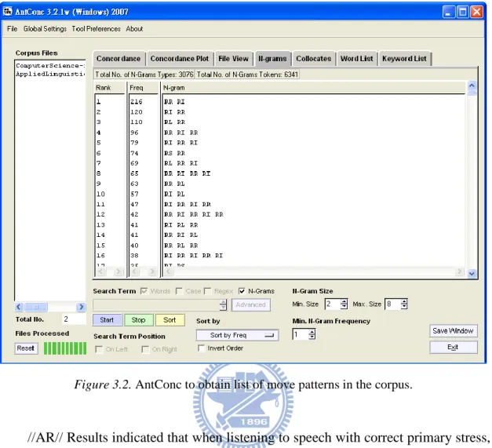
Task: Select the RL RR RI n-gram row
Action: 181,163
